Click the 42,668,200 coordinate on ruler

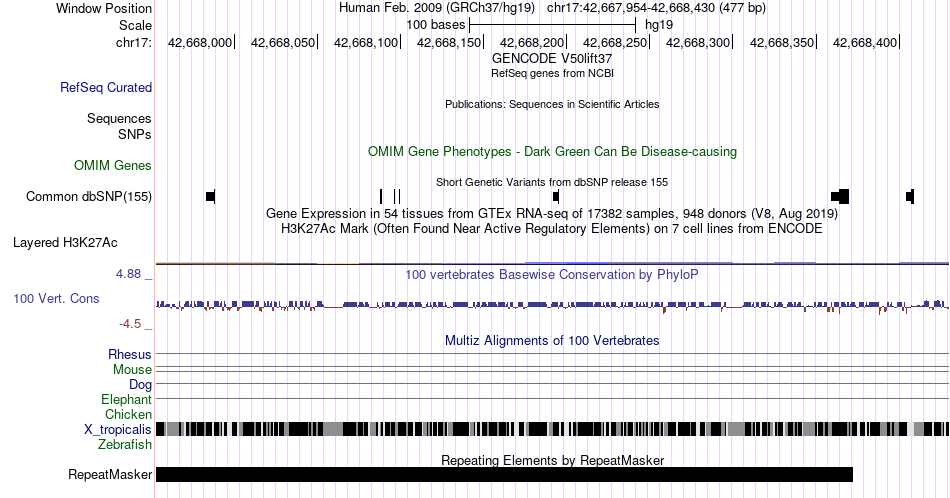tap(532, 42)
